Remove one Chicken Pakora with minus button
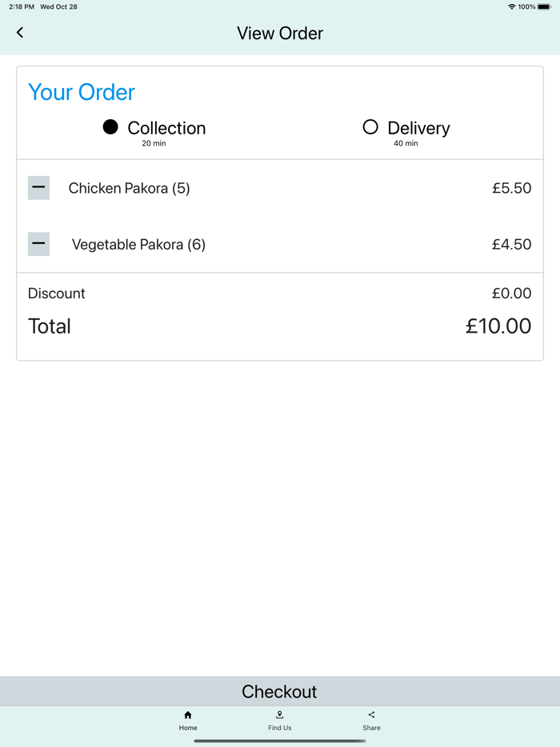Image resolution: width=560 pixels, height=747 pixels. tap(38, 188)
